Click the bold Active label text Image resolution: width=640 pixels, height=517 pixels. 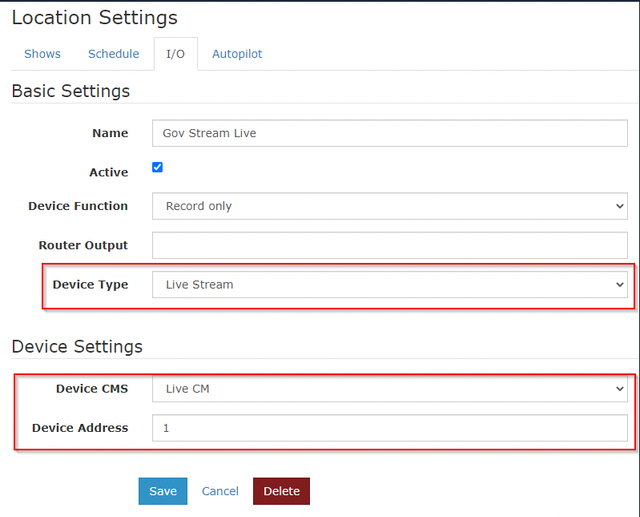(x=109, y=172)
